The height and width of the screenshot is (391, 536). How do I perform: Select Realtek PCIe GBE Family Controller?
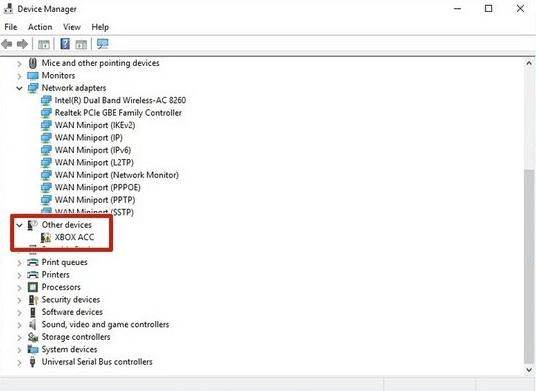pyautogui.click(x=118, y=113)
